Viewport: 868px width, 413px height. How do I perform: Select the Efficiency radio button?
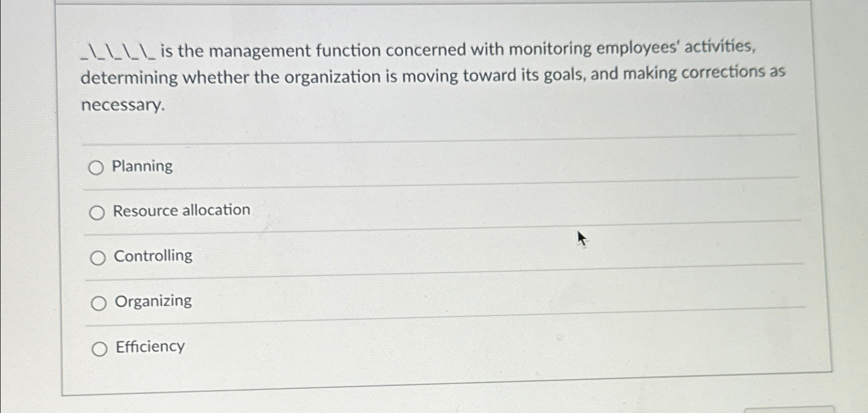[x=98, y=349]
